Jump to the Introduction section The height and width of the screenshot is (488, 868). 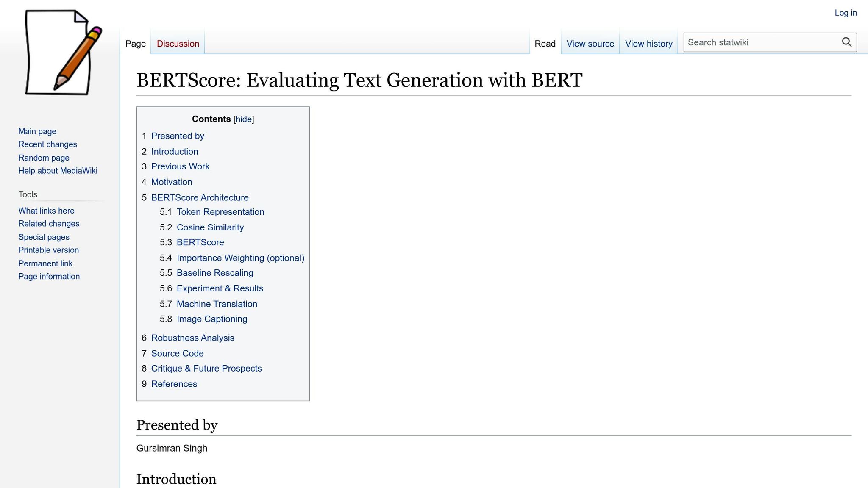click(x=174, y=151)
